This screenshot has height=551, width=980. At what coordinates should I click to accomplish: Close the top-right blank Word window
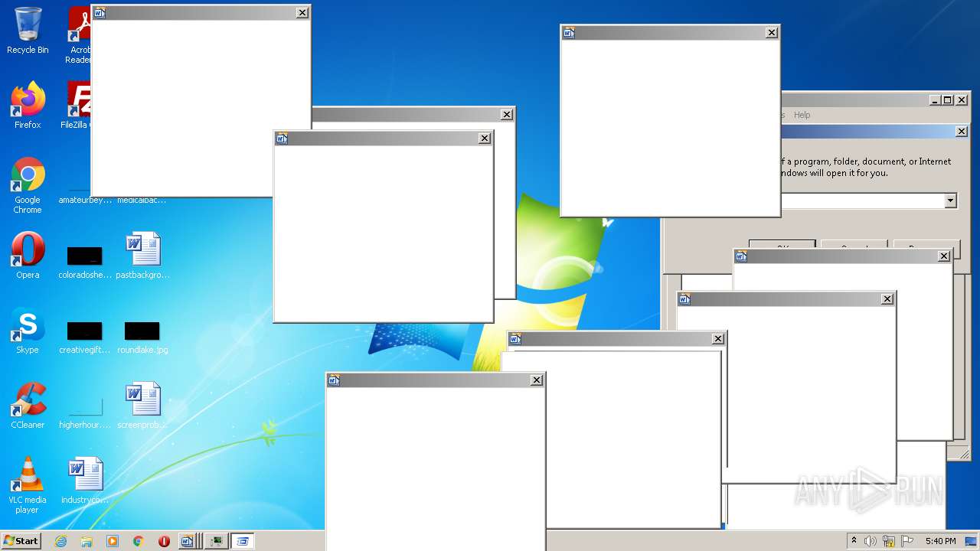(x=772, y=32)
